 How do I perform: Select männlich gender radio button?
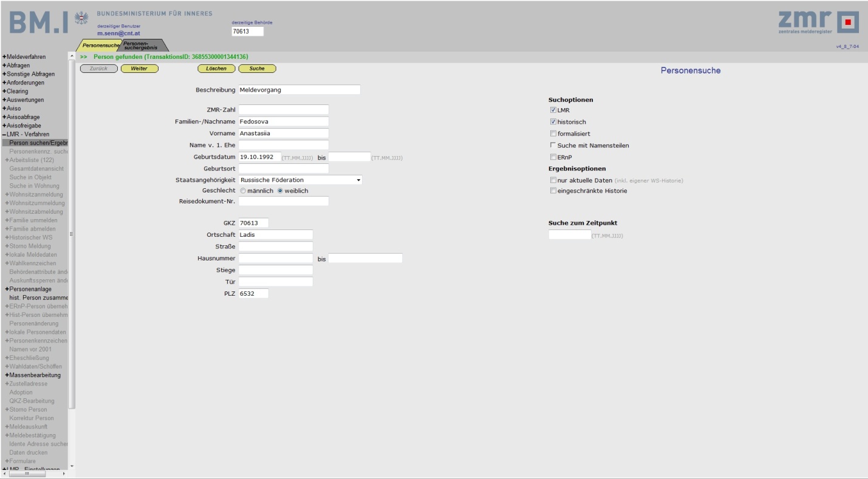(x=243, y=191)
